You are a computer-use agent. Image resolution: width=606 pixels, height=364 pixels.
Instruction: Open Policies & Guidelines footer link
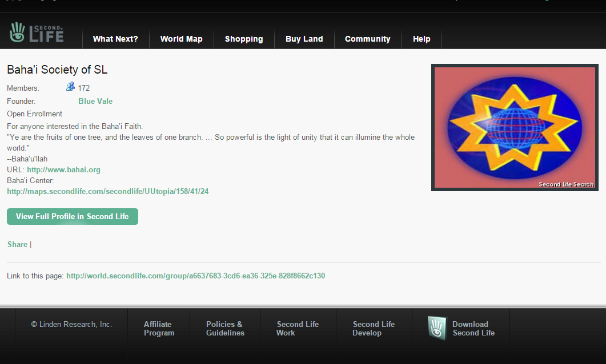click(225, 329)
